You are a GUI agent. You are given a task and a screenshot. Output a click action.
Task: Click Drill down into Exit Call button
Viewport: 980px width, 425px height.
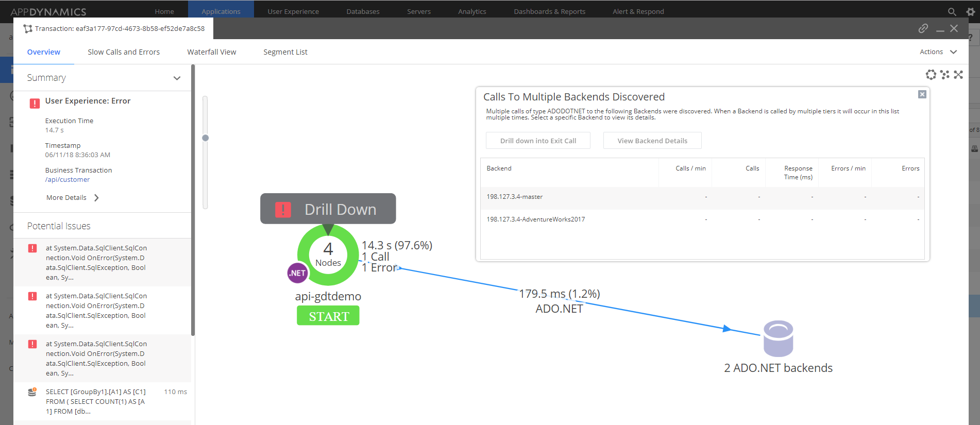[x=538, y=141]
